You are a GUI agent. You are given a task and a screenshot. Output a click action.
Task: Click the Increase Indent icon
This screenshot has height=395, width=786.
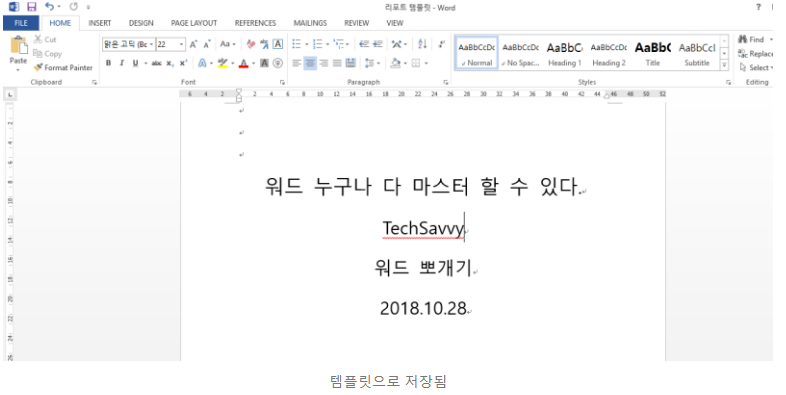[x=377, y=44]
